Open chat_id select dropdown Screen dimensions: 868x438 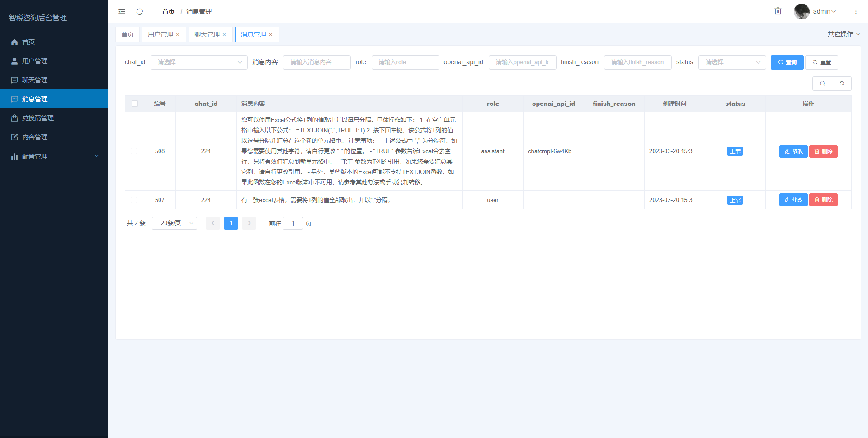(x=199, y=62)
